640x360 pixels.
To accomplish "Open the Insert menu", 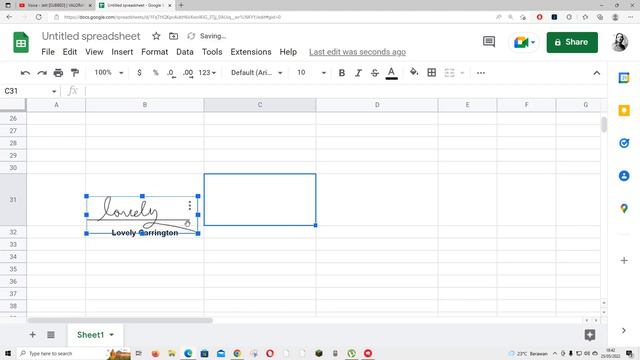I will [x=122, y=52].
